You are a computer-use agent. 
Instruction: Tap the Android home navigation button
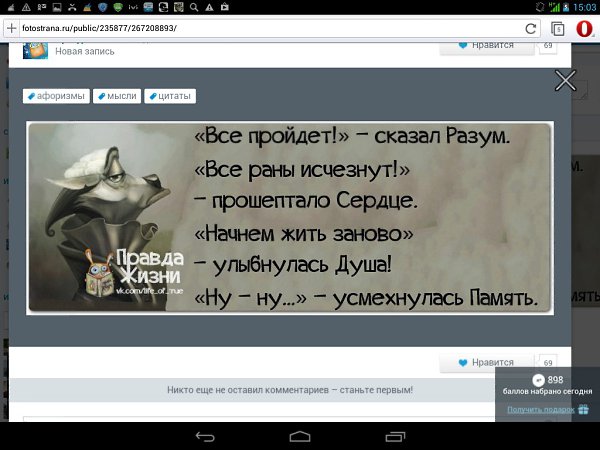(299, 436)
